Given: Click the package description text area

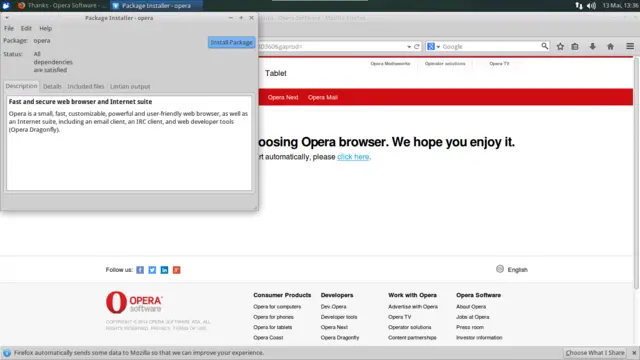Looking at the screenshot, I should click(129, 143).
